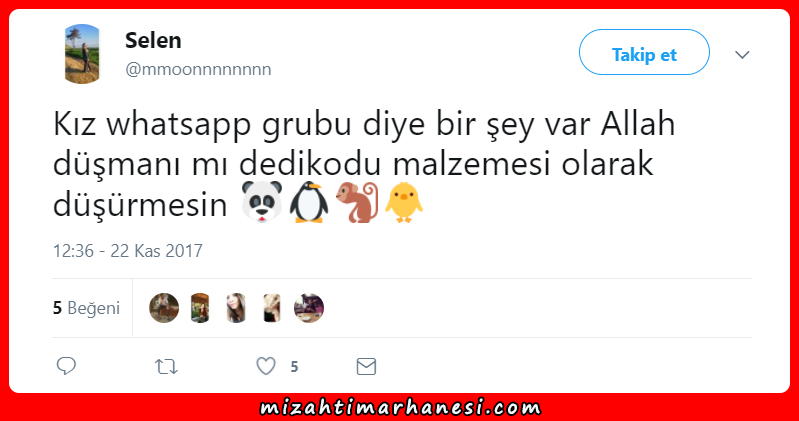799x421 pixels.
Task: Open last liker's round avatar
Action: 309,308
